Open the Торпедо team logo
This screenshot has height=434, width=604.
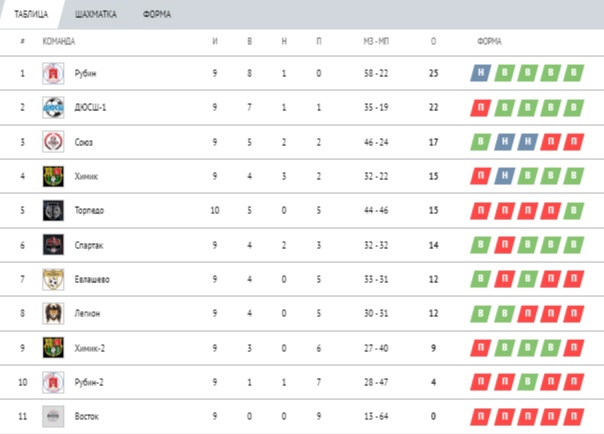[x=53, y=211]
